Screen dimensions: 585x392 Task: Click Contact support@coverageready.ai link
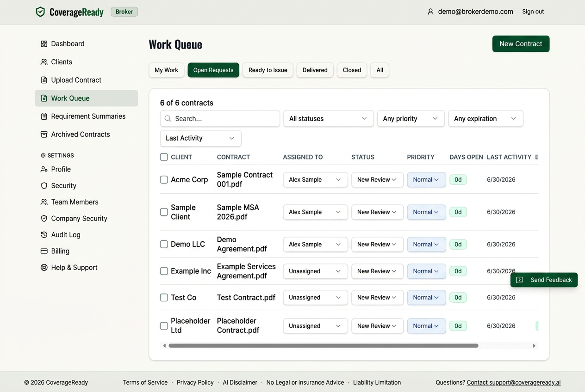[x=514, y=382]
